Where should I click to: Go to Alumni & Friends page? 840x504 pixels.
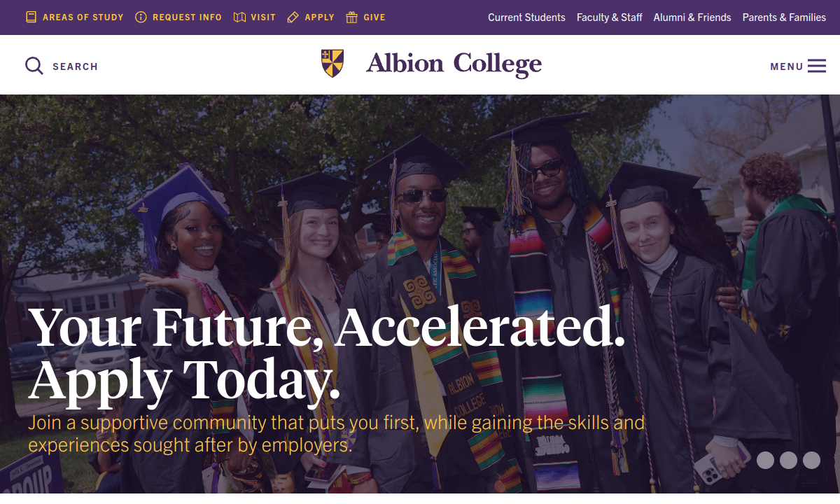point(692,17)
